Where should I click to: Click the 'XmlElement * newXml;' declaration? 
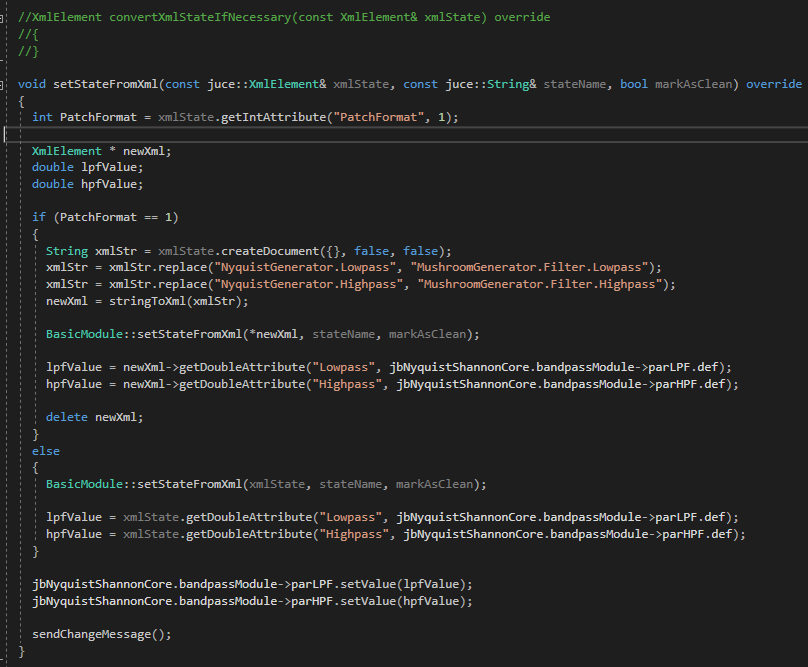(x=102, y=151)
